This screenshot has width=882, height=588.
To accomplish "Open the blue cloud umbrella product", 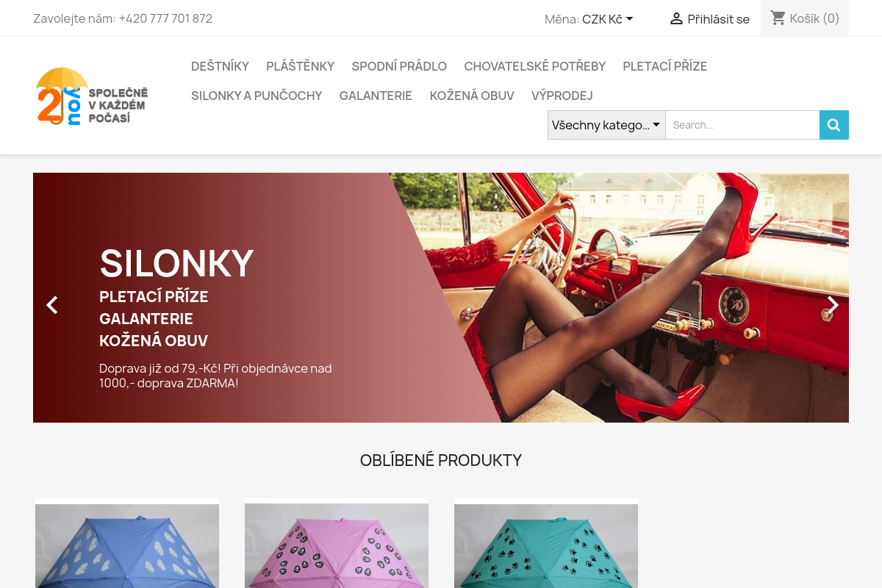I will click(127, 545).
